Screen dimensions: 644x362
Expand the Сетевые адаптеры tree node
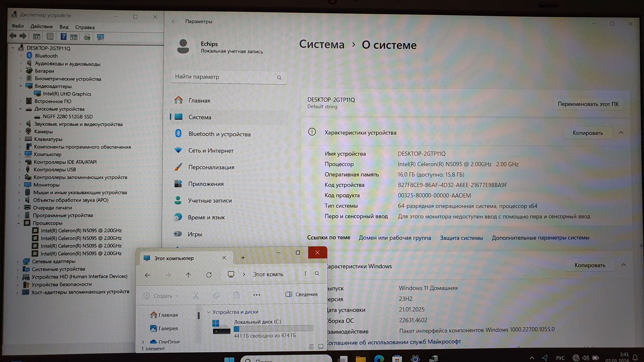click(18, 261)
